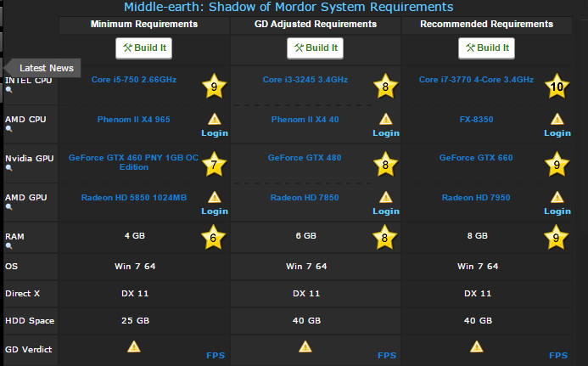Image resolution: width=588 pixels, height=366 pixels.
Task: Click the HDD Space row label
Action: [x=30, y=321]
